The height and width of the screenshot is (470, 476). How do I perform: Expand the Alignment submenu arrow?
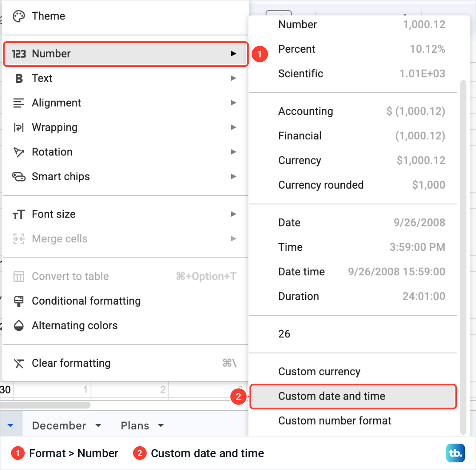233,103
